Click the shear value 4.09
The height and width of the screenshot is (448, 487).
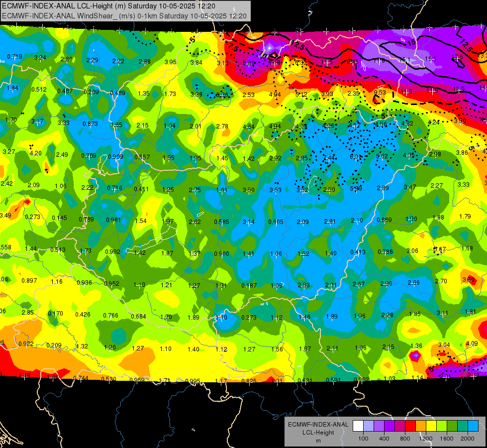472,343
